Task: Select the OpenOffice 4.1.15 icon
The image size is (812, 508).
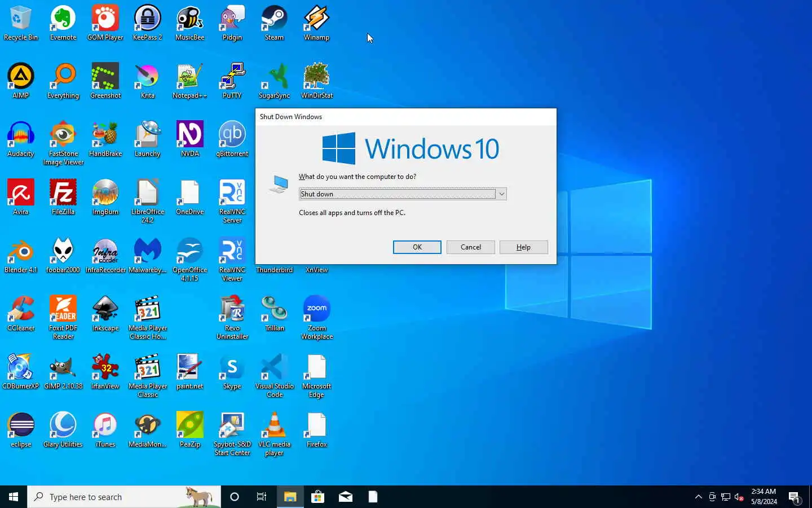Action: click(x=190, y=260)
